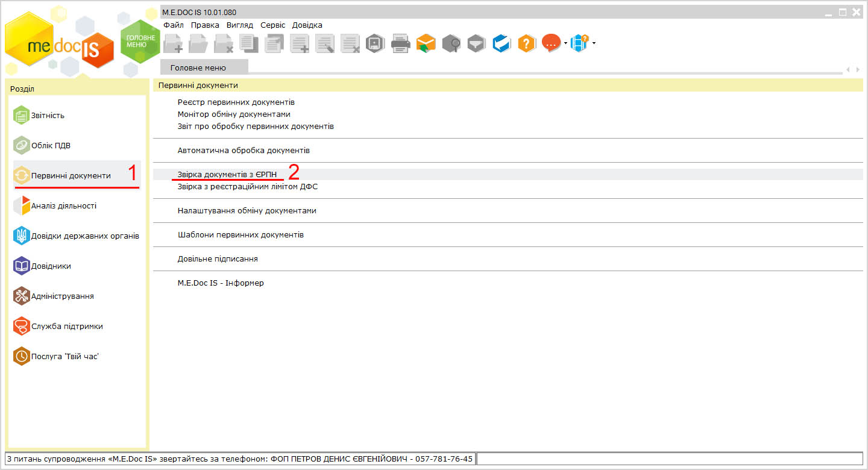Expand dropdown arrow next to chat bubble icon
Screen dimensions: 868x470
tap(565, 43)
